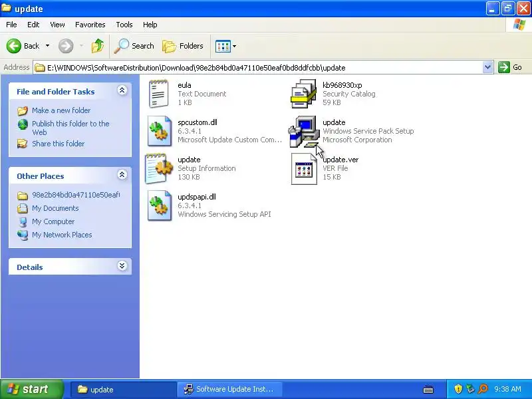Click the My Documents icon in Other Places
Screen dimensions: 532x399
click(x=23, y=208)
